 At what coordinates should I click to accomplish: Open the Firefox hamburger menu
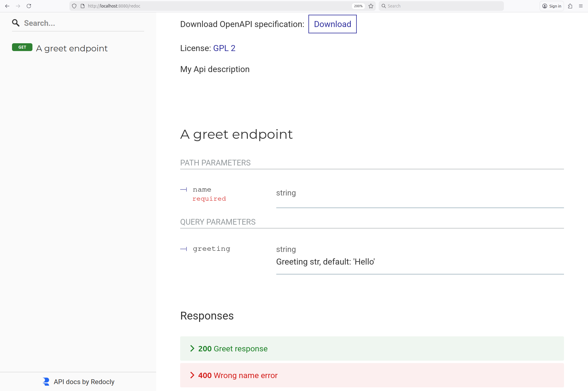point(581,6)
